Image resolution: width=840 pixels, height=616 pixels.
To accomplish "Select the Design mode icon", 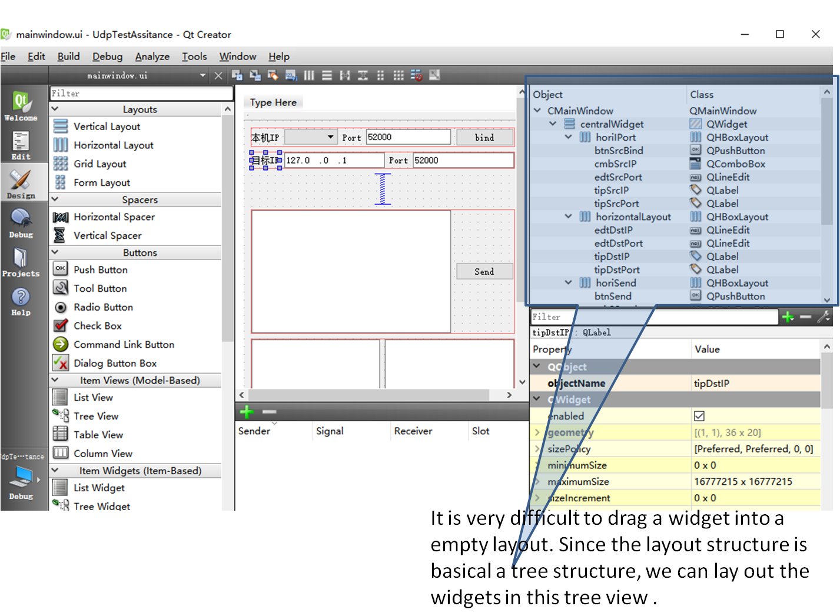I will point(21,184).
